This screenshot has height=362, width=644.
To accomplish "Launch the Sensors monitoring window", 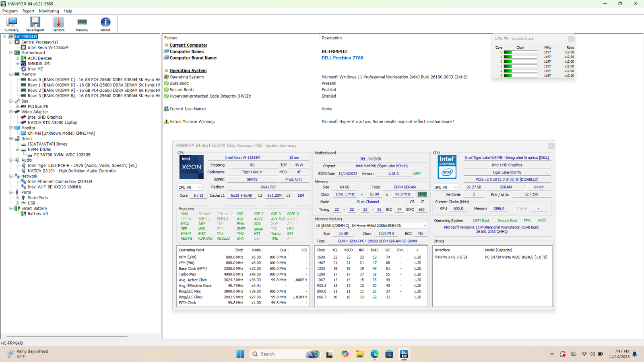I will (58, 24).
